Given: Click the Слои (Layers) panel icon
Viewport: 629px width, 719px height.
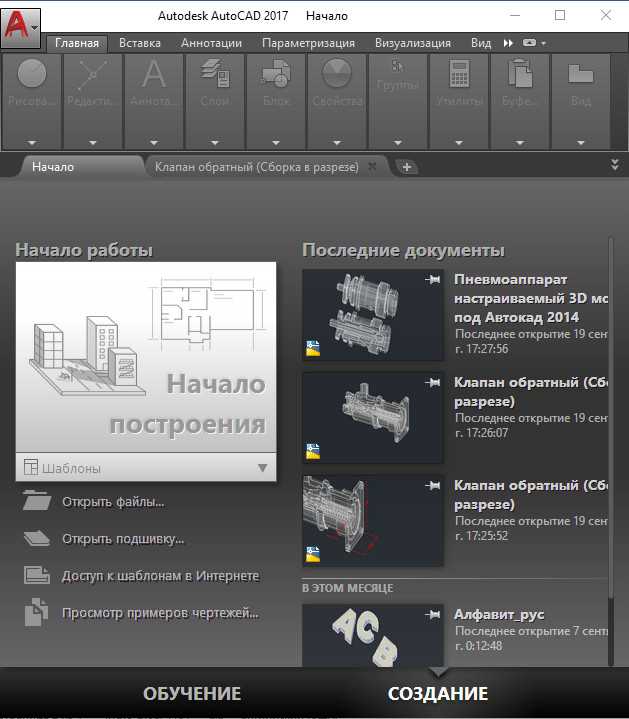Looking at the screenshot, I should pyautogui.click(x=215, y=73).
